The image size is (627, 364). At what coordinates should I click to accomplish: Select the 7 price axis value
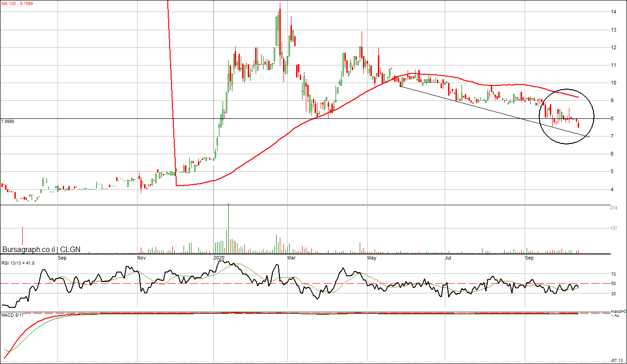(613, 136)
